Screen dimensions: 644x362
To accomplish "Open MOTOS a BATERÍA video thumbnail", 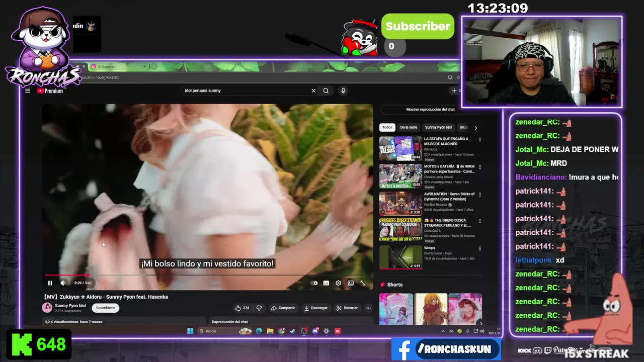I will pos(400,176).
